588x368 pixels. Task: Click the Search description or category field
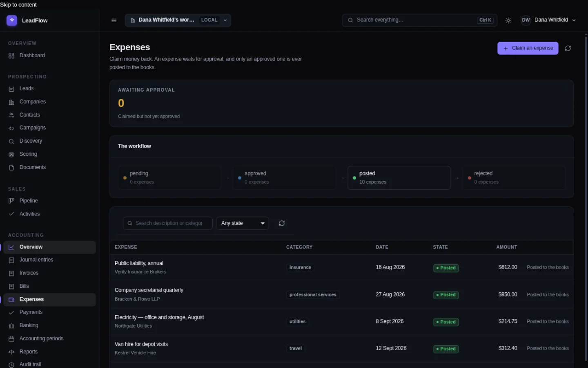tap(167, 223)
